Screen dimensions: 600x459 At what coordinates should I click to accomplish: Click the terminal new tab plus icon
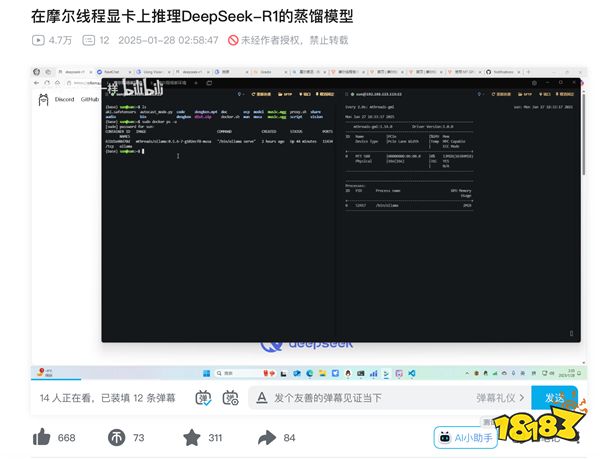(196, 83)
